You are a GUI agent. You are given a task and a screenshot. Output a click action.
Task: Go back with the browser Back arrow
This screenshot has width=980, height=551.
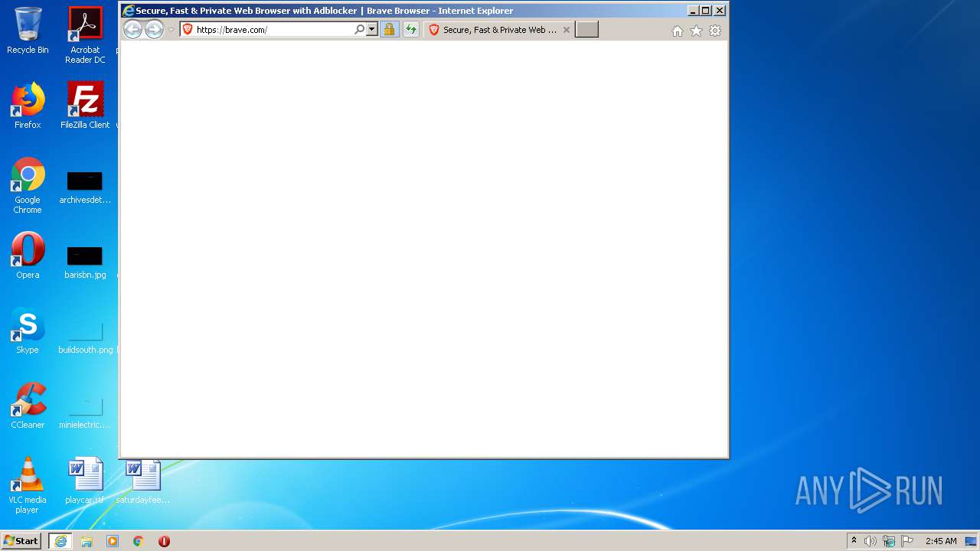pyautogui.click(x=132, y=30)
